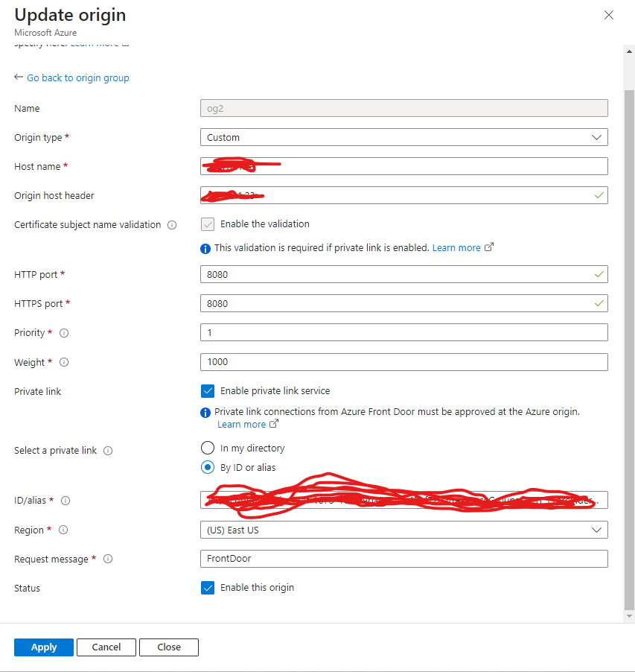The image size is (635, 672).
Task: Click the Private link label
Action: coord(37,392)
